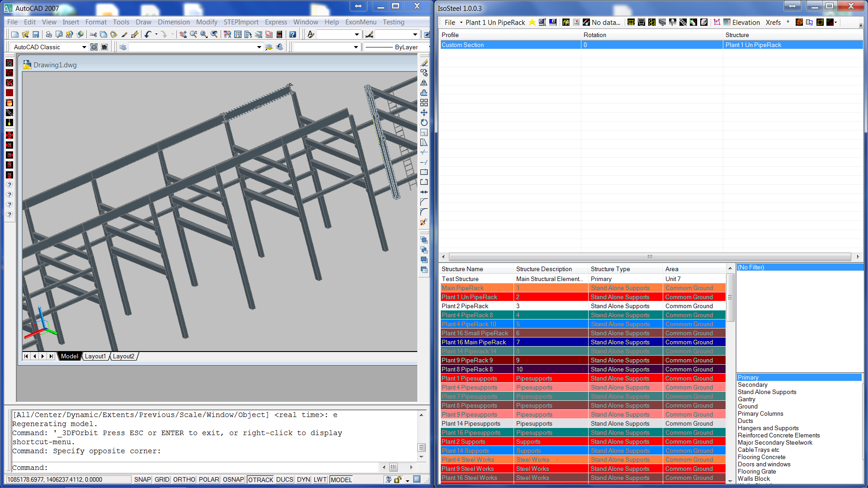
Task: Click the Layer Properties Manager icon
Action: pos(123,47)
